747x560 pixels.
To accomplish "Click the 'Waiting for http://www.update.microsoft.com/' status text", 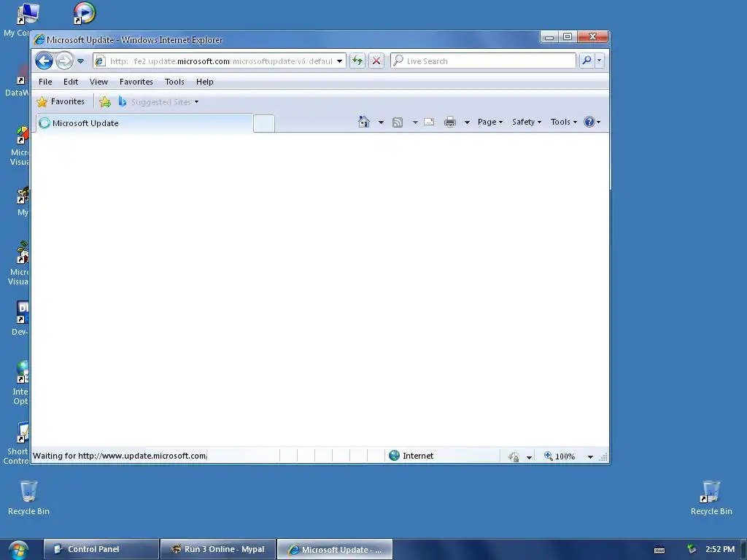I will pyautogui.click(x=120, y=456).
